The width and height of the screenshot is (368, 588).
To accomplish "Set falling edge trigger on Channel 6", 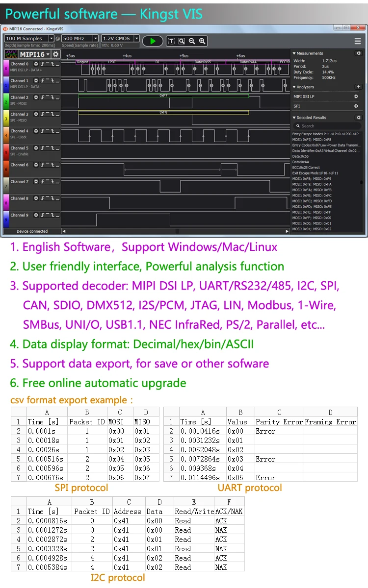I will pyautogui.click(x=53, y=165).
